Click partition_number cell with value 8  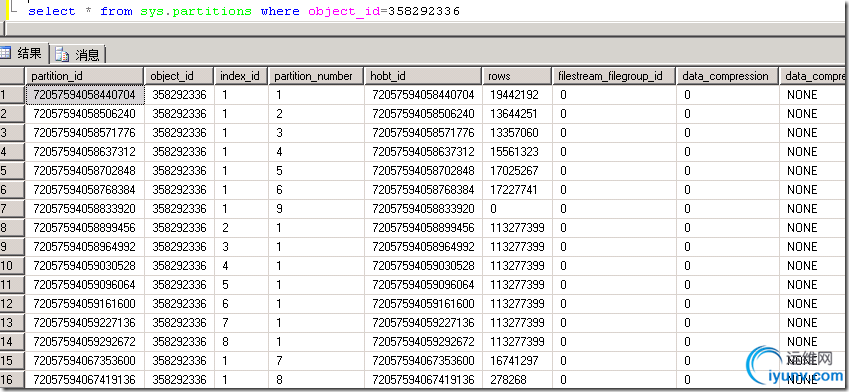click(316, 380)
